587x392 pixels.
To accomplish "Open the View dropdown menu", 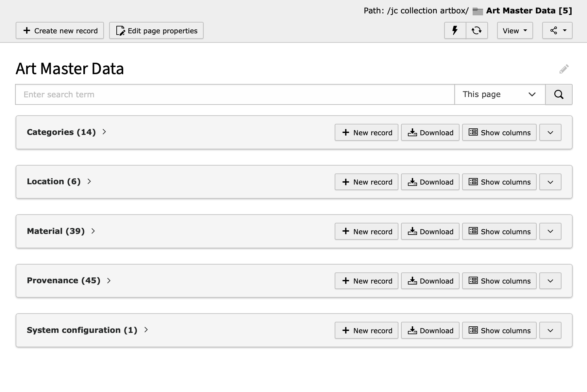I will point(515,31).
